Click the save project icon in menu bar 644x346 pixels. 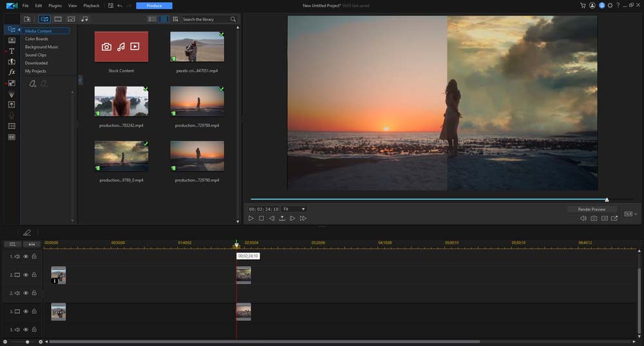coord(111,6)
